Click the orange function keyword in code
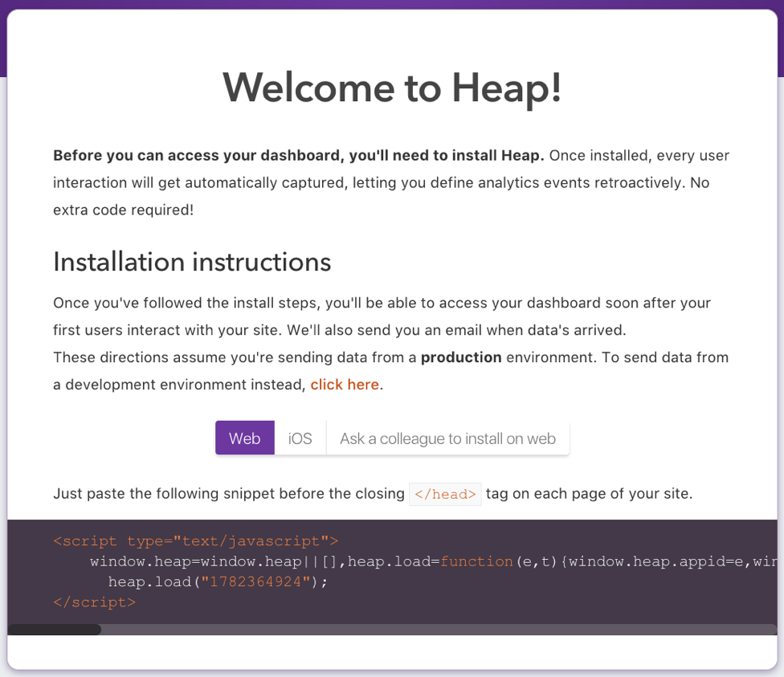 tap(476, 561)
